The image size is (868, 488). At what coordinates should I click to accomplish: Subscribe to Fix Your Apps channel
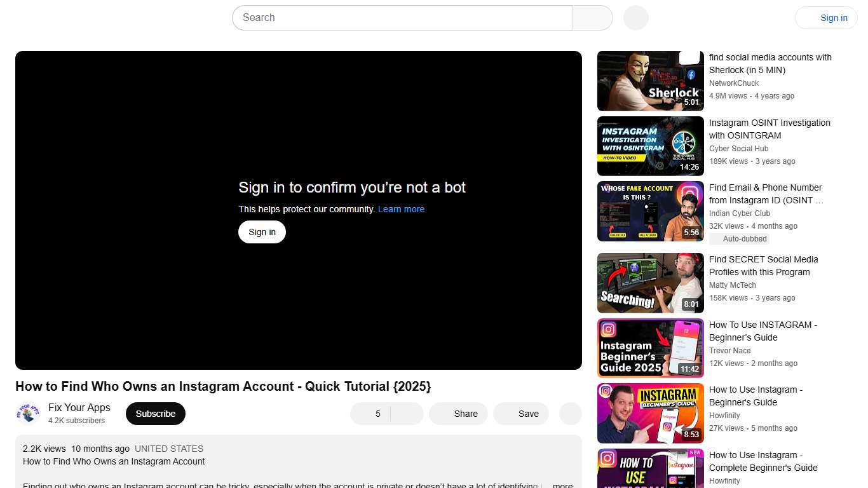click(x=155, y=414)
